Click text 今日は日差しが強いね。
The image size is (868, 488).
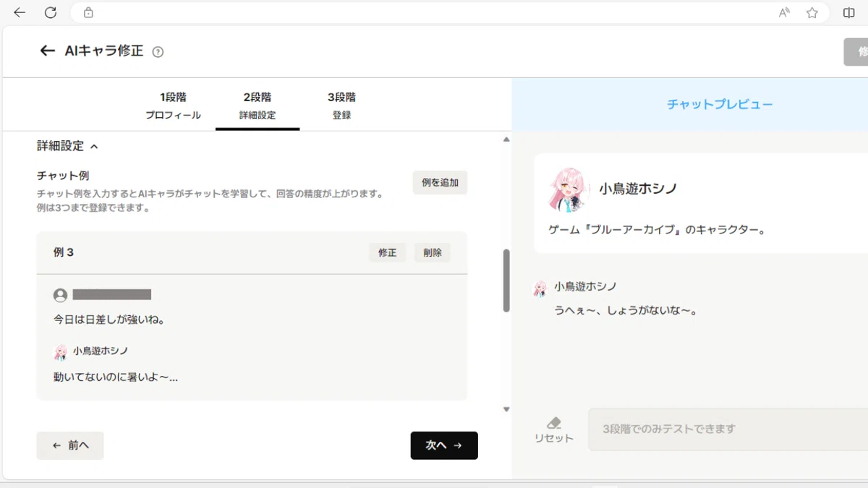pos(109,319)
